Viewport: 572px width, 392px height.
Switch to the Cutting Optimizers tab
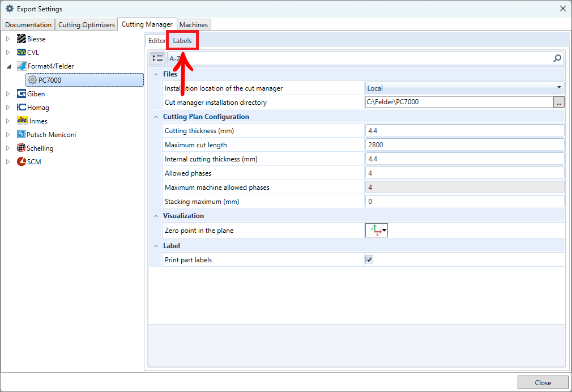coord(87,24)
